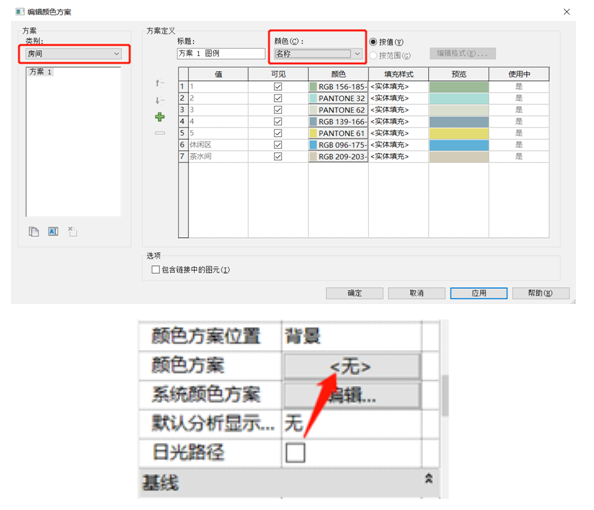The width and height of the screenshot is (594, 510).
Task: Toggle the 日光路径 checkbox
Action: pos(295,453)
